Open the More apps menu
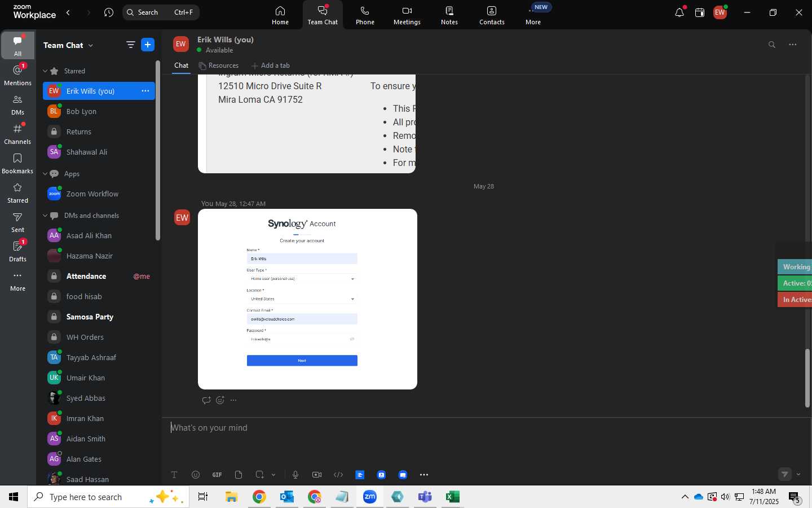 533,15
